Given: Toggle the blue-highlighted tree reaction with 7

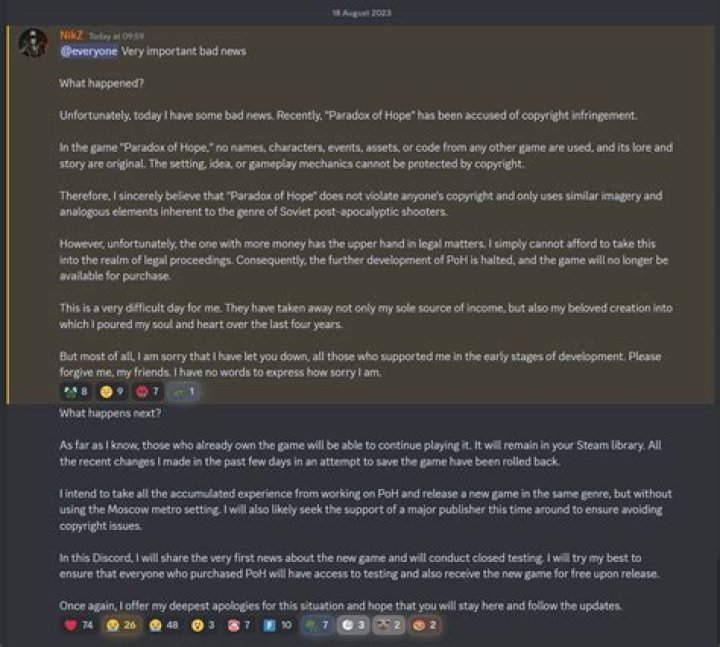Looking at the screenshot, I should [x=318, y=625].
